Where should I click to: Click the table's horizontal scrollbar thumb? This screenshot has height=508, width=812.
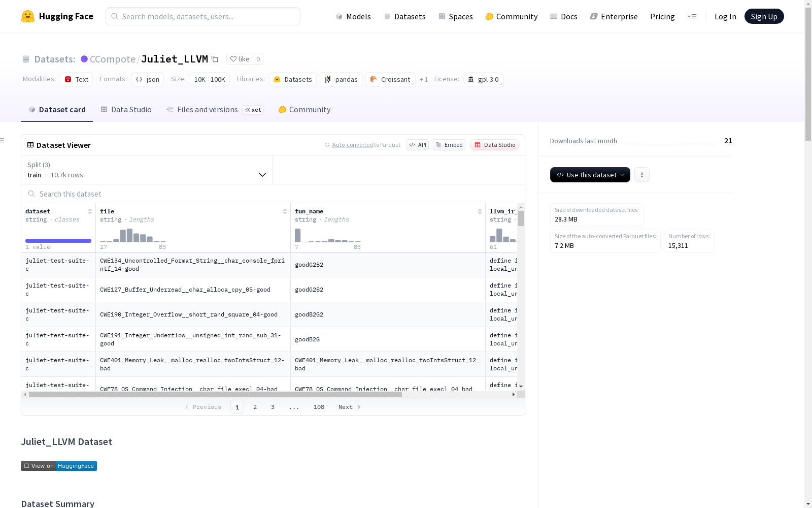pyautogui.click(x=215, y=394)
